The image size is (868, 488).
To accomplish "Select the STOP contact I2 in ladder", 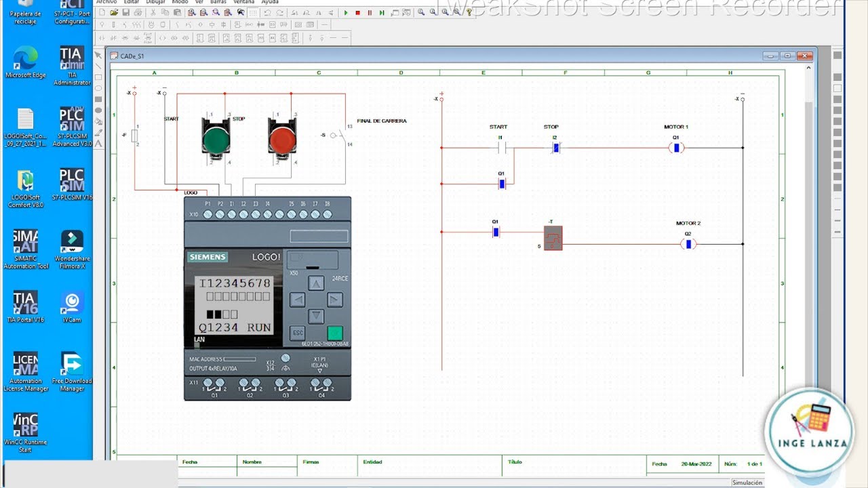I will tap(555, 147).
